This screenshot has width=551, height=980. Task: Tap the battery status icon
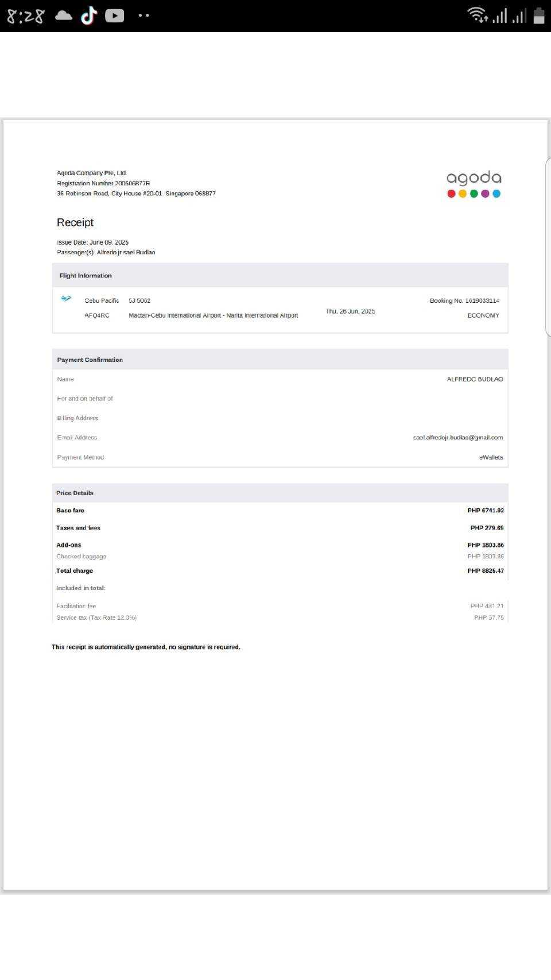[538, 16]
